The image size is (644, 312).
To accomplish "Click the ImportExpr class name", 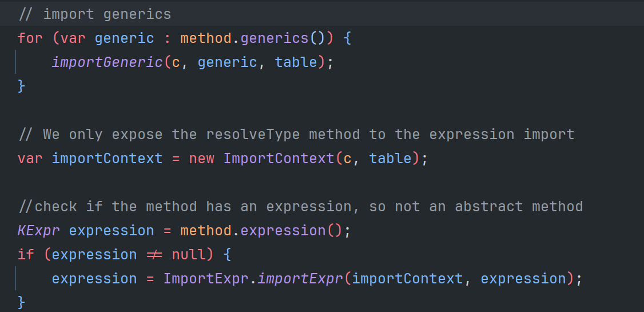I will (x=206, y=279).
